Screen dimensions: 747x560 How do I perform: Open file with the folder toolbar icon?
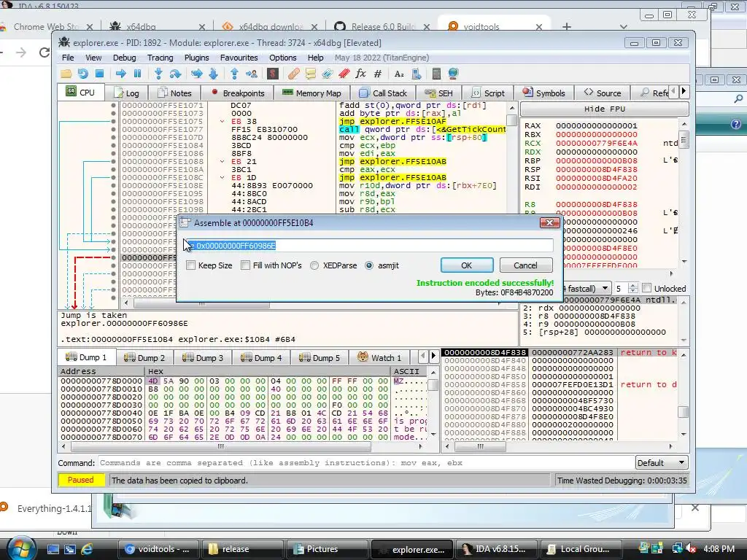[x=66, y=74]
